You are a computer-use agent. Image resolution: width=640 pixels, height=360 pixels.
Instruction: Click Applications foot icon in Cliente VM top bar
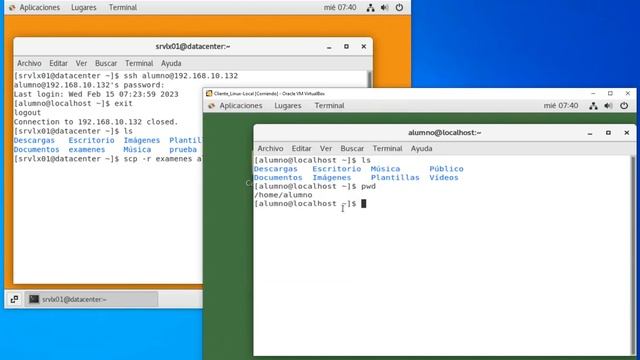pos(211,106)
